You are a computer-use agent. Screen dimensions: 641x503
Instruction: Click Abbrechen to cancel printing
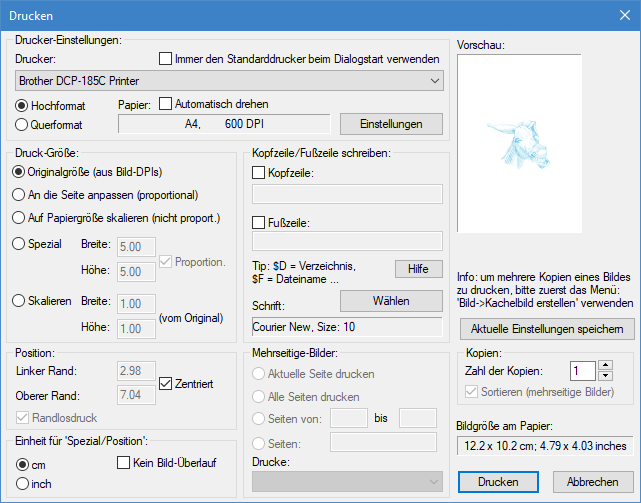point(593,482)
